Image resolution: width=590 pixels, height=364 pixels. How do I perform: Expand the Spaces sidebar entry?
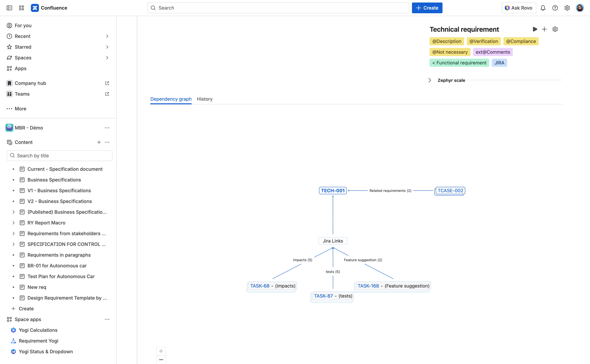point(107,58)
